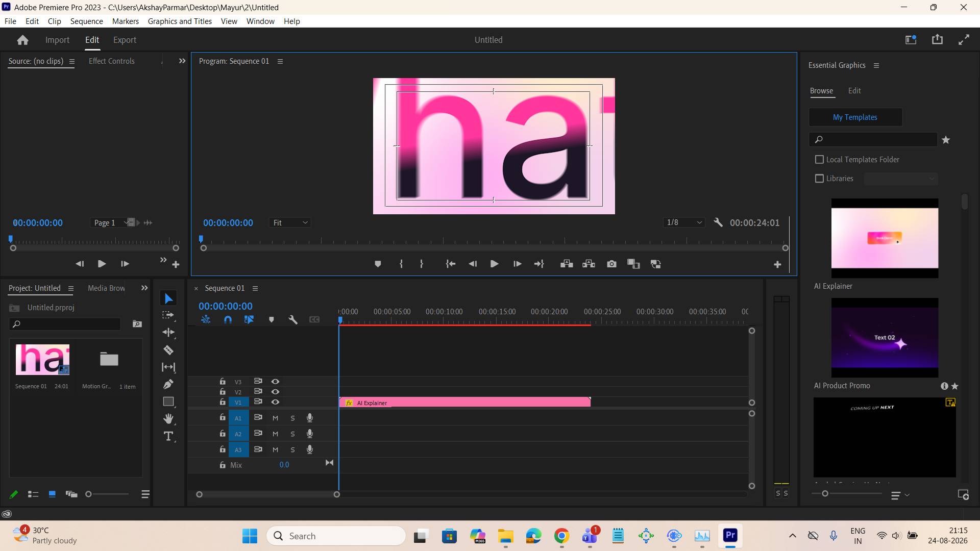The height and width of the screenshot is (551, 980).
Task: Select the Ripple Edit tool
Action: (168, 332)
